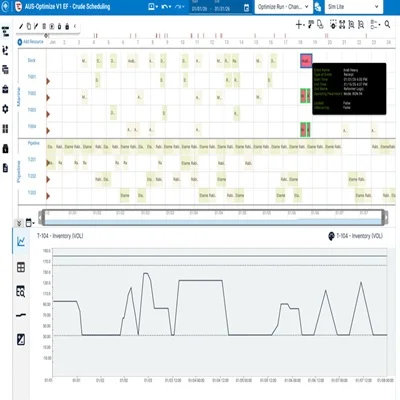Click the T-104 Inventory legend entry
Viewport: 400px width, 400px height.
coord(356,236)
